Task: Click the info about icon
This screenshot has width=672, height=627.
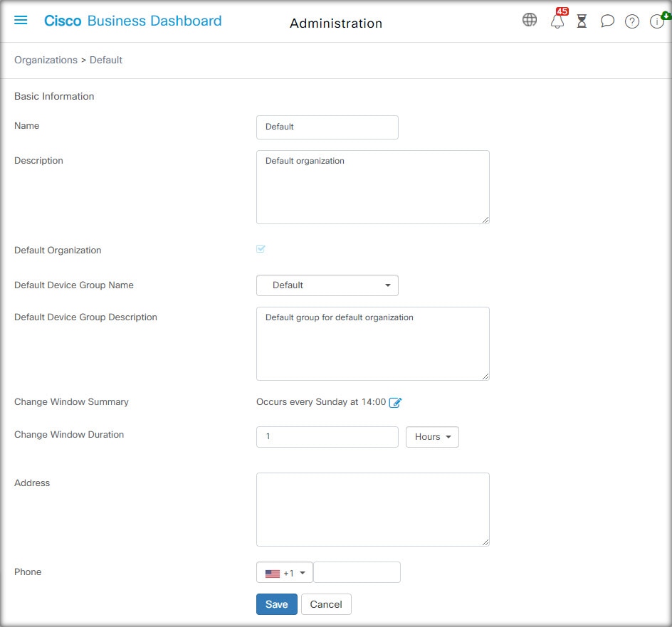Action: point(657,21)
